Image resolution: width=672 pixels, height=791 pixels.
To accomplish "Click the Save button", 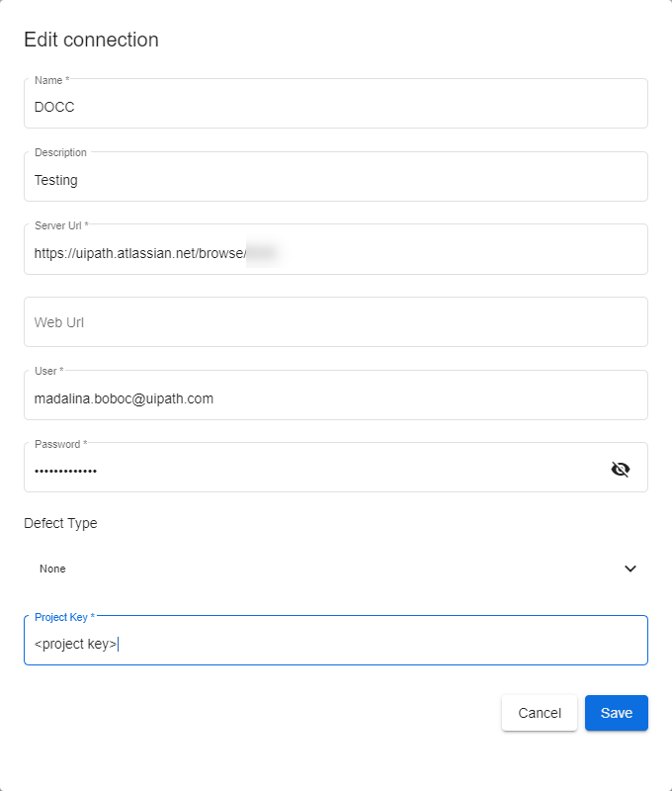I will pos(616,713).
